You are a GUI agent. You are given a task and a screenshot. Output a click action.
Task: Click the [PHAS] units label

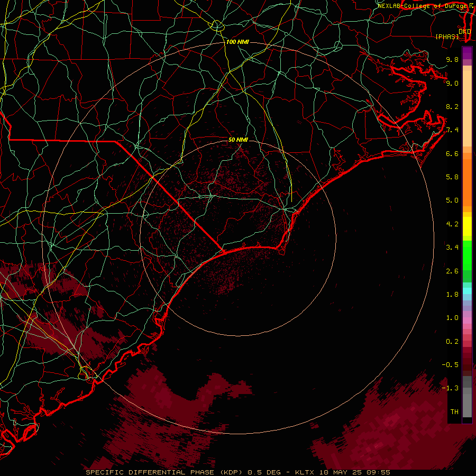[447, 36]
